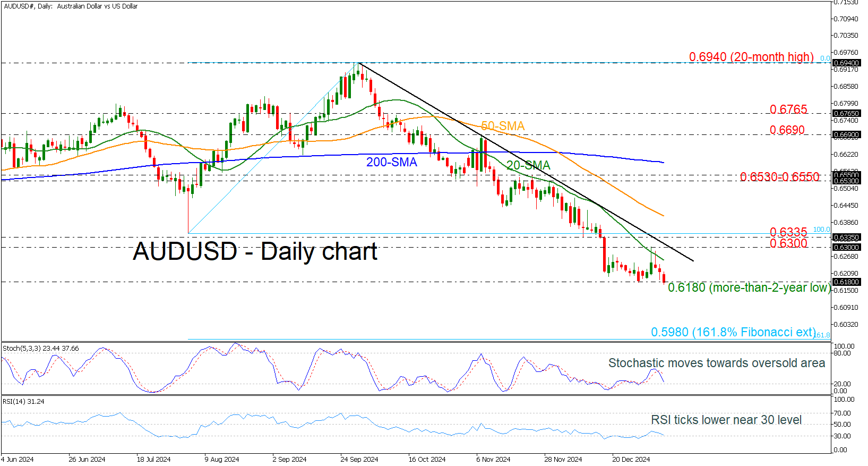Click the 0.60320 price scale value
Viewport: 868px width, 466px height.
coord(847,324)
